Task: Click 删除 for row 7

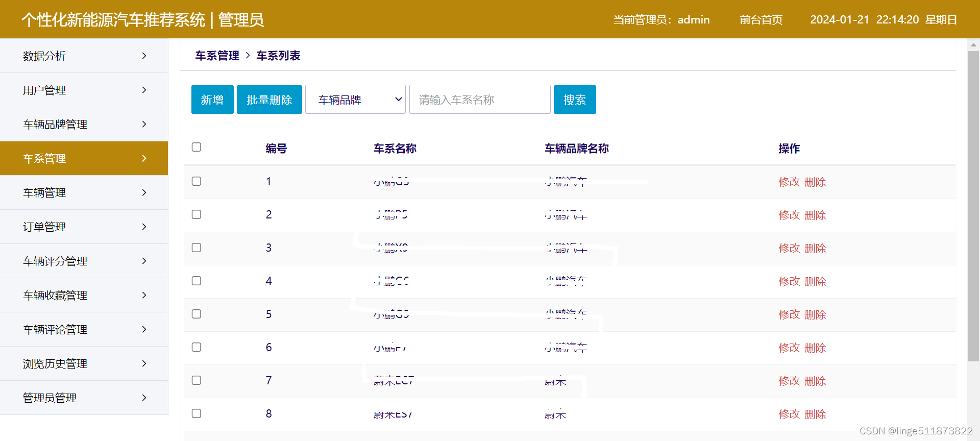Action: point(815,381)
